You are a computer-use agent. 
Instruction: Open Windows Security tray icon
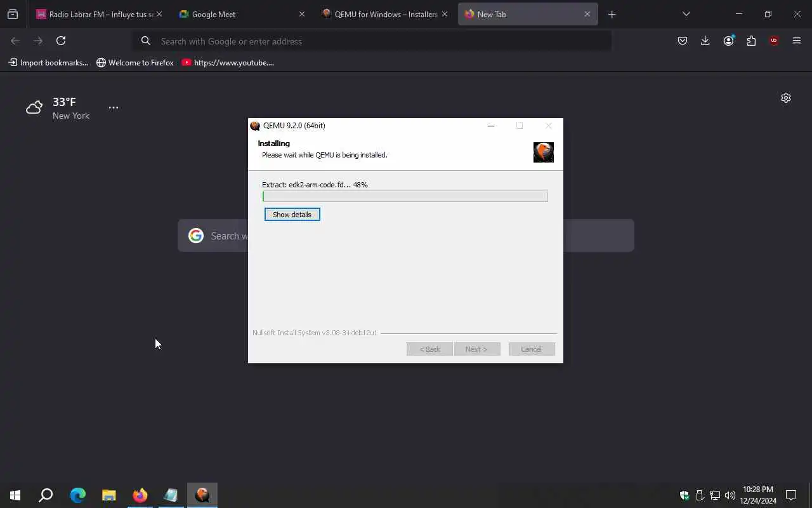(x=684, y=495)
